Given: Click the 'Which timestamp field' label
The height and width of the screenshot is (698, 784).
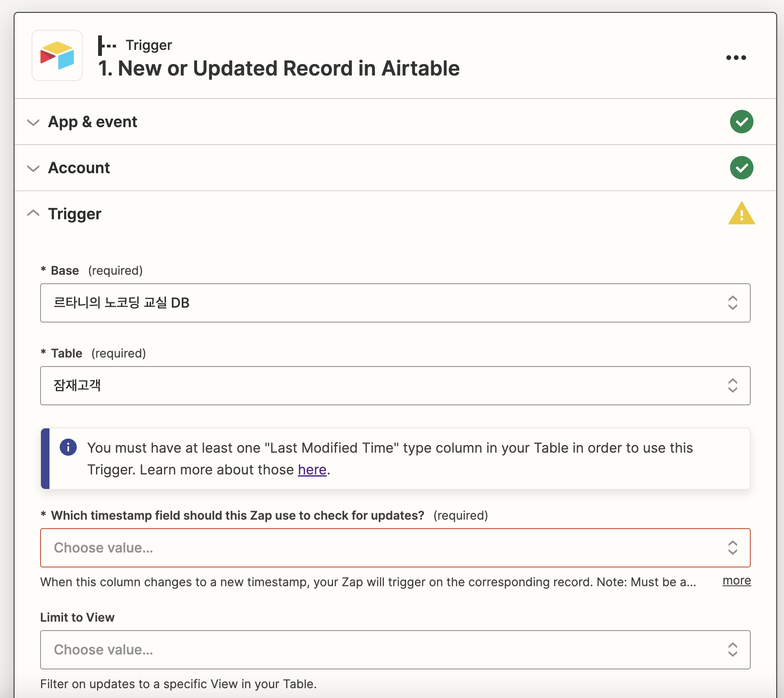Looking at the screenshot, I should [x=238, y=515].
